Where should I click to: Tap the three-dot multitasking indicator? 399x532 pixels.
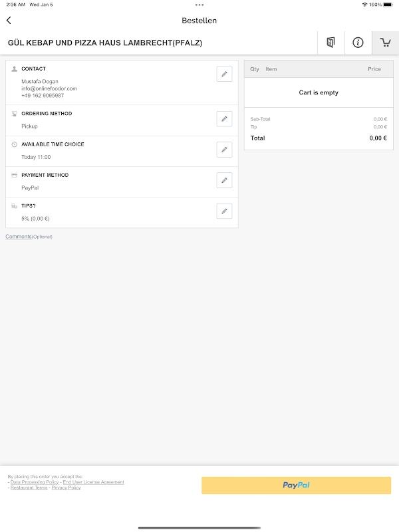point(199,4)
